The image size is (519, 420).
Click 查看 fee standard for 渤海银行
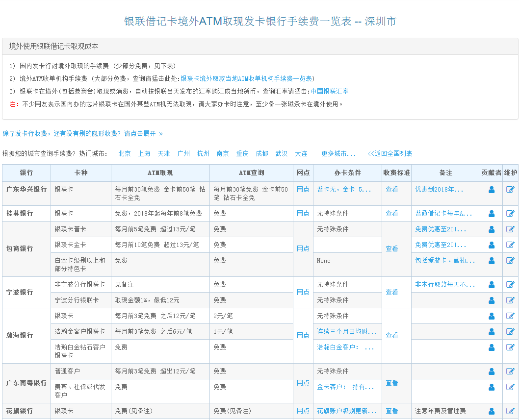(x=392, y=335)
